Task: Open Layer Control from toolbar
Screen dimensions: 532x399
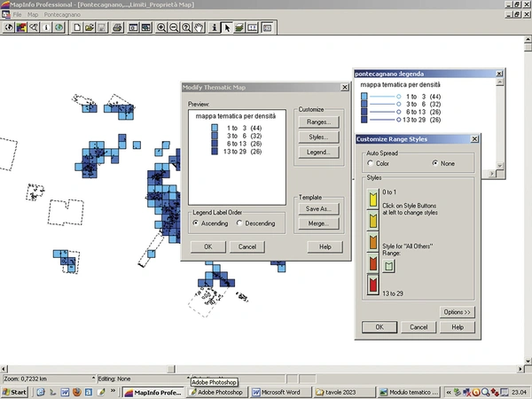Action: pyautogui.click(x=239, y=27)
